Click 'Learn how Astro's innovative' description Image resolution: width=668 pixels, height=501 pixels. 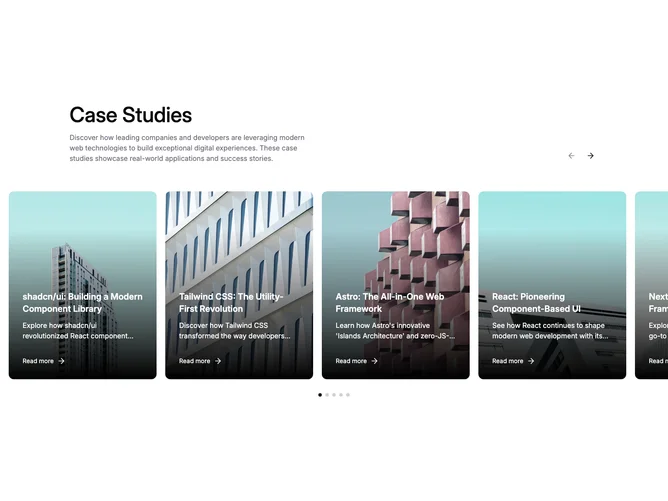click(395, 331)
